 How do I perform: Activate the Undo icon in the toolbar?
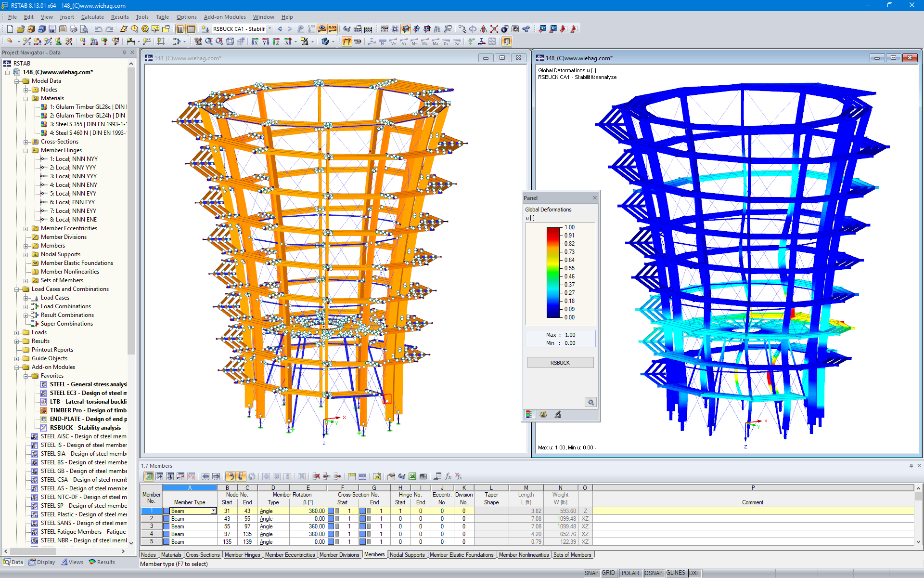[99, 29]
